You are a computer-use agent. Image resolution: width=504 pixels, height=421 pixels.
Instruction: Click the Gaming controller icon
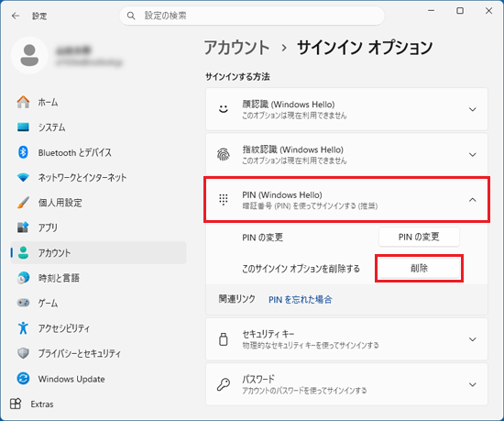tap(23, 303)
